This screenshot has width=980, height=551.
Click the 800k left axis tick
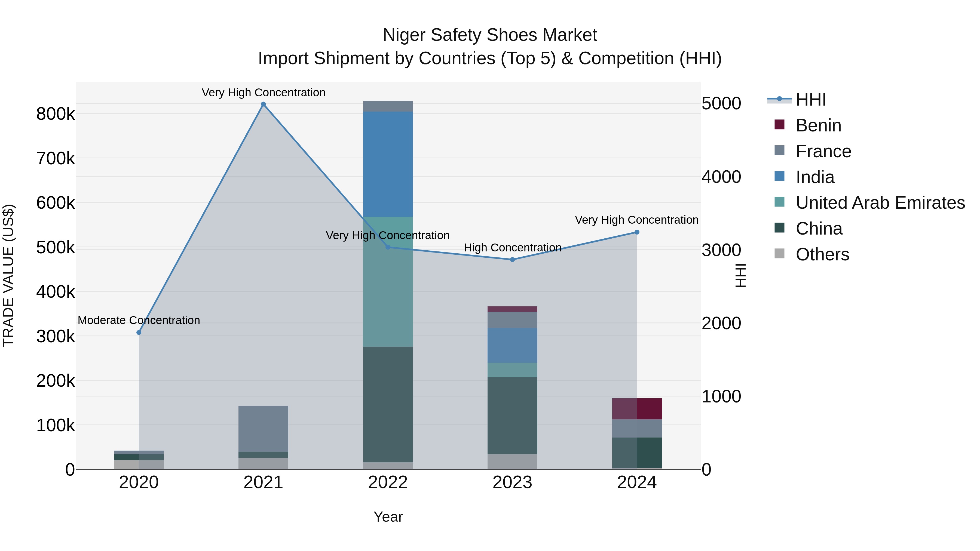(56, 114)
